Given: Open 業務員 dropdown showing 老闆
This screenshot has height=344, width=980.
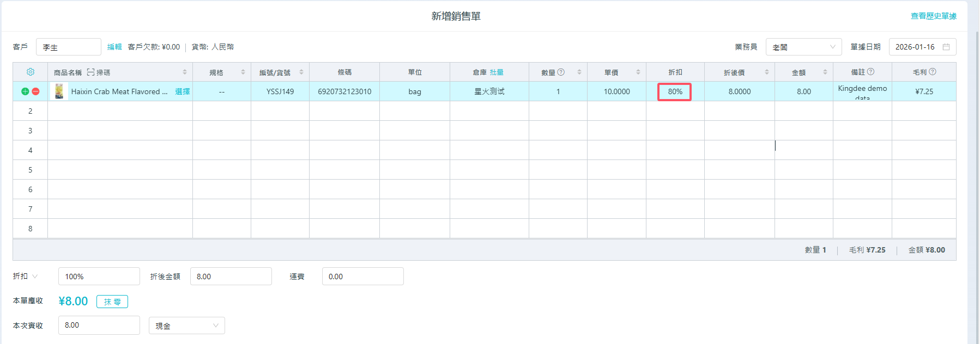Looking at the screenshot, I should coord(803,47).
